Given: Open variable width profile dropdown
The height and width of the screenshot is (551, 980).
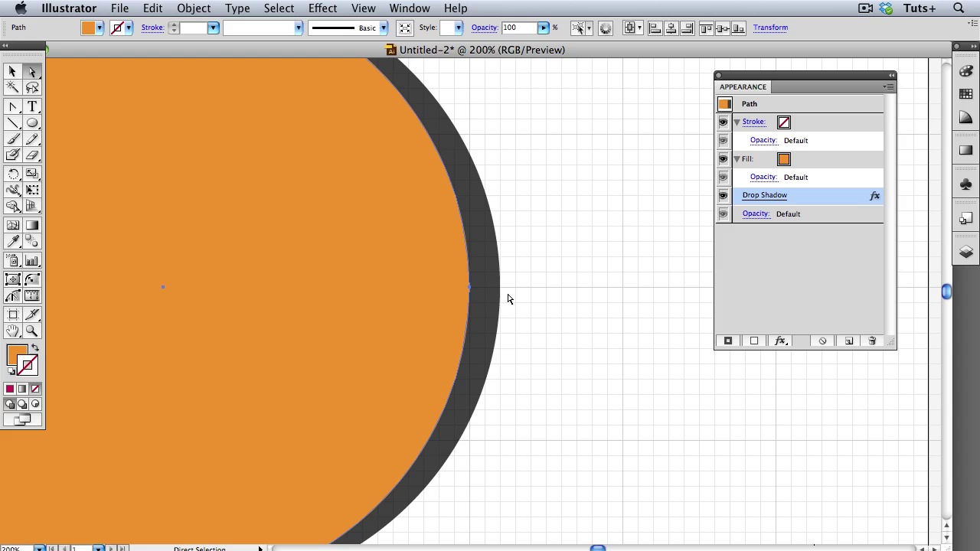Looking at the screenshot, I should click(298, 28).
